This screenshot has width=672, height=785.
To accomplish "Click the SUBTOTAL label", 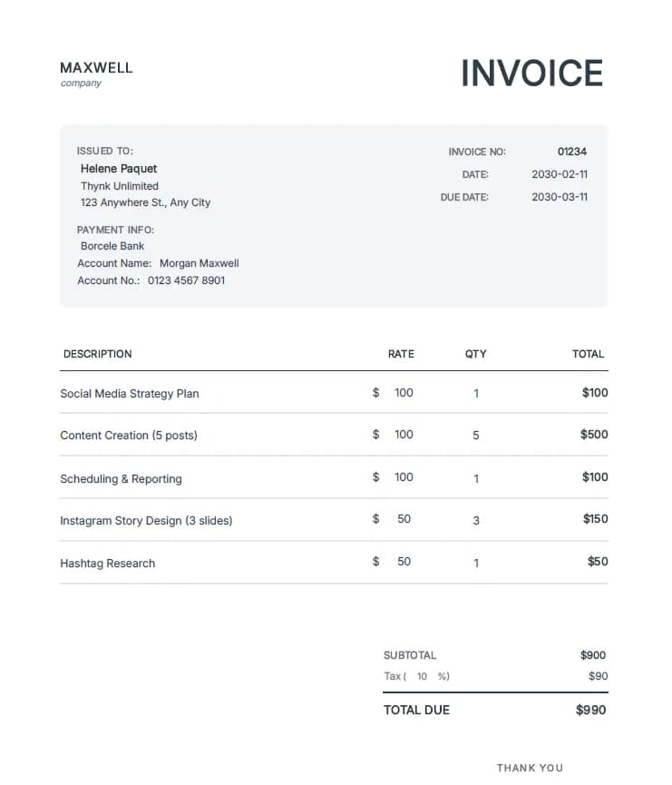I will click(x=410, y=655).
